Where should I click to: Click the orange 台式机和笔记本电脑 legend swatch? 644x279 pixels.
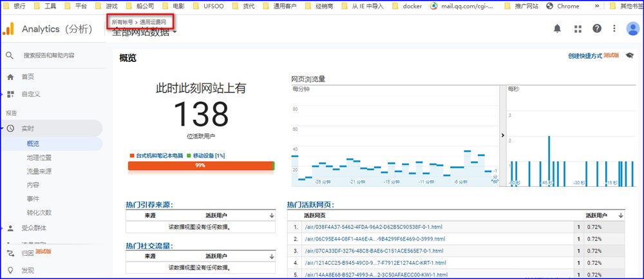click(132, 156)
